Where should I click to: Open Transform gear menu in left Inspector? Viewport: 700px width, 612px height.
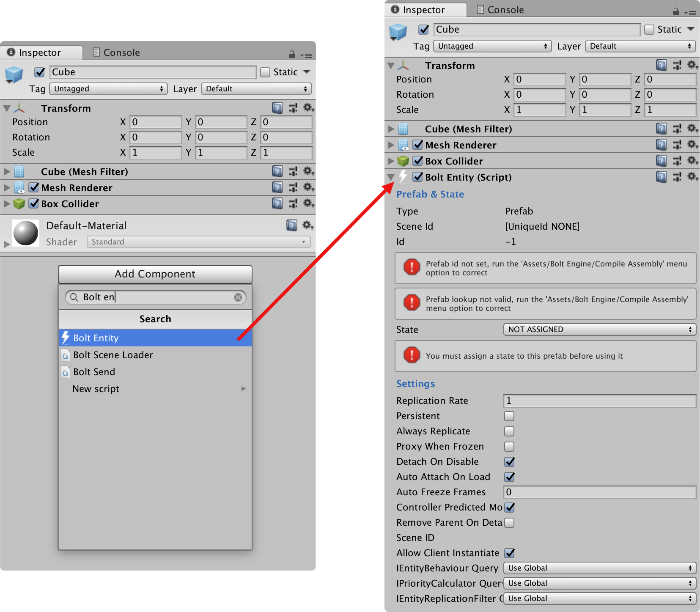coord(308,108)
